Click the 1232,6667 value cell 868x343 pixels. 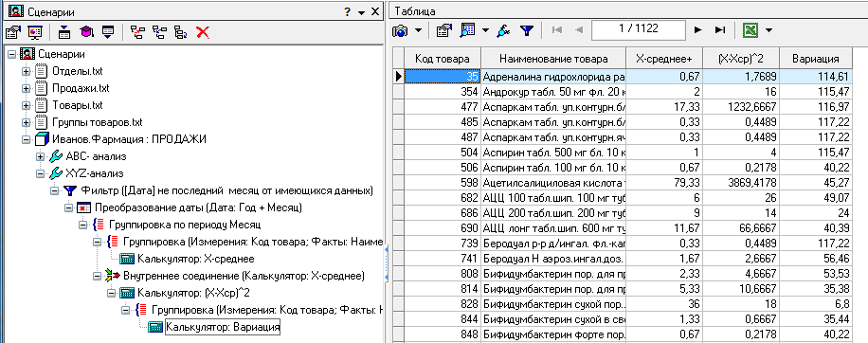(x=741, y=106)
